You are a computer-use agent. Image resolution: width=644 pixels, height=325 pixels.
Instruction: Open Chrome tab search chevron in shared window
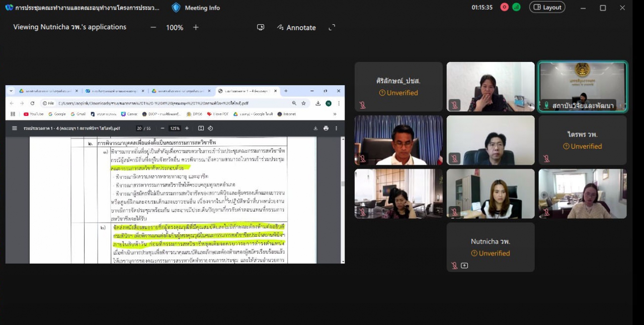11,91
